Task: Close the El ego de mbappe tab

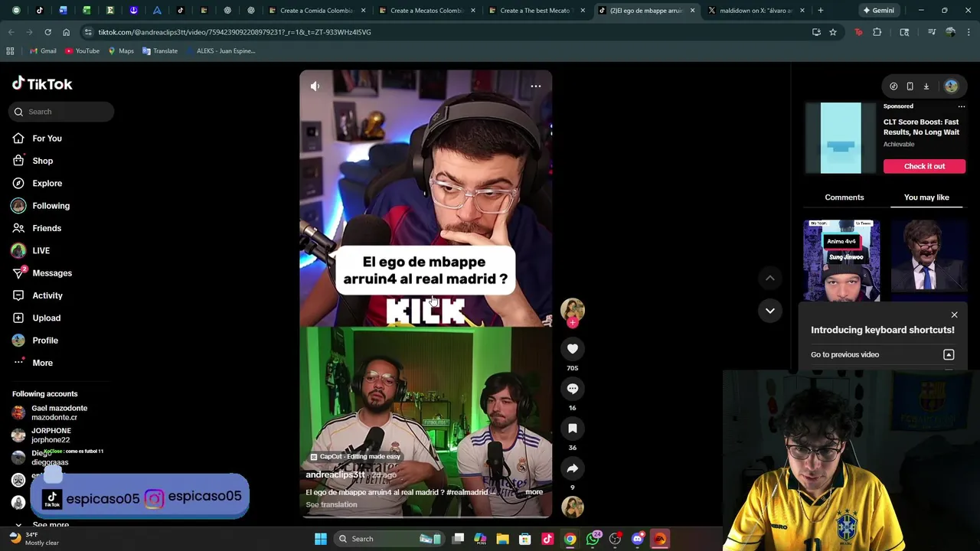Action: coord(692,11)
